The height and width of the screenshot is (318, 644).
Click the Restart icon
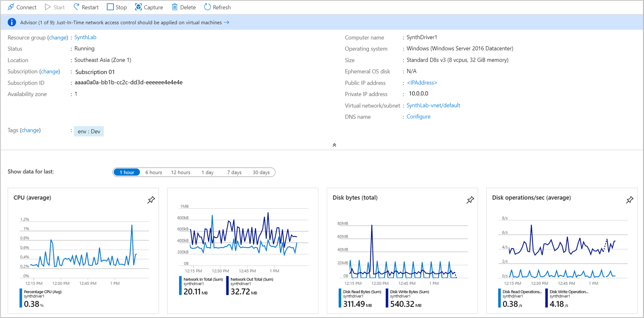tap(76, 7)
